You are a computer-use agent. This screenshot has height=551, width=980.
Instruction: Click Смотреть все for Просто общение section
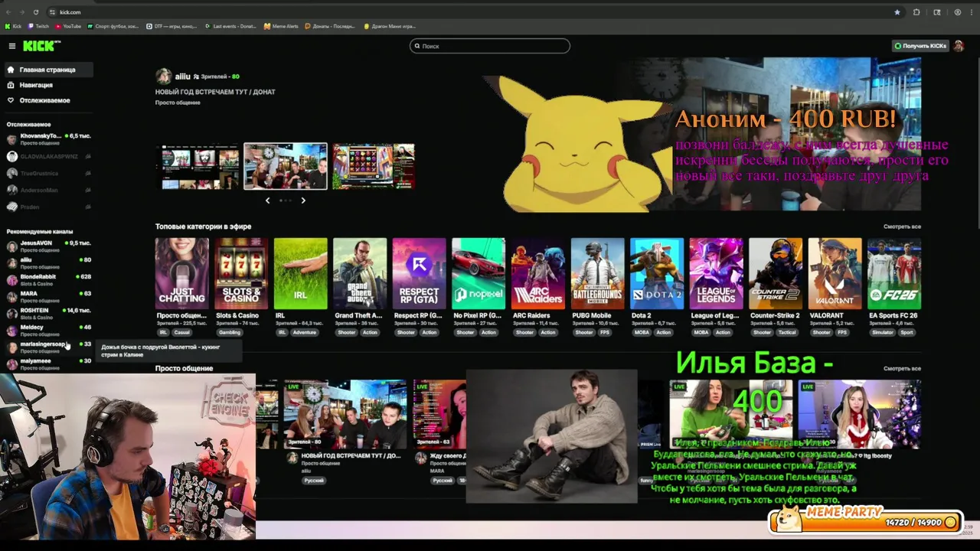pyautogui.click(x=902, y=368)
